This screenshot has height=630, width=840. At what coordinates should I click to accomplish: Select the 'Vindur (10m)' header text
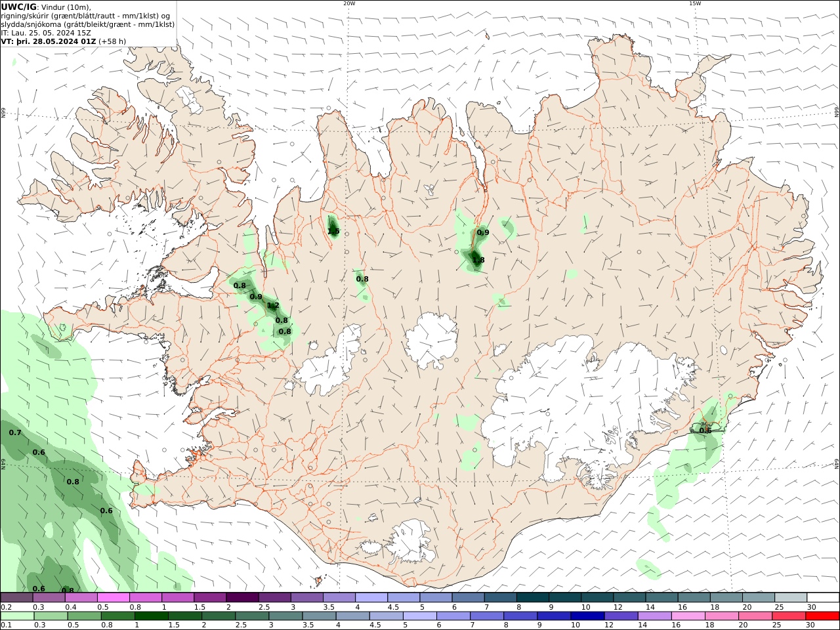pos(66,7)
